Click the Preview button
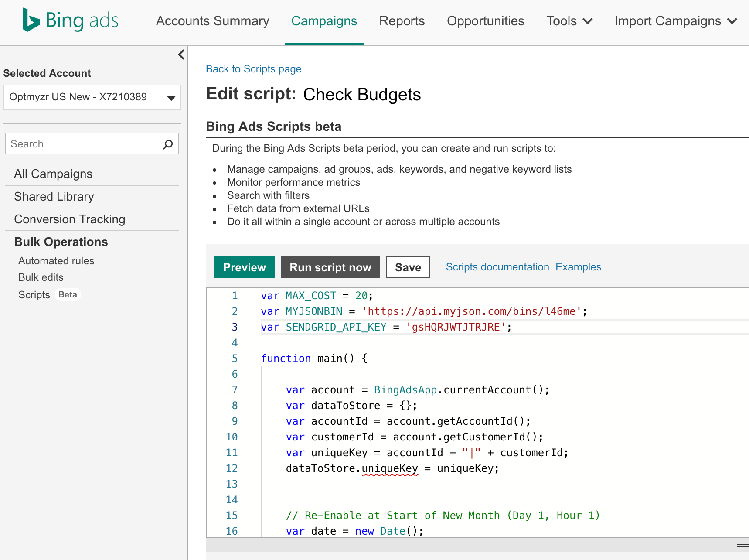 pyautogui.click(x=245, y=267)
